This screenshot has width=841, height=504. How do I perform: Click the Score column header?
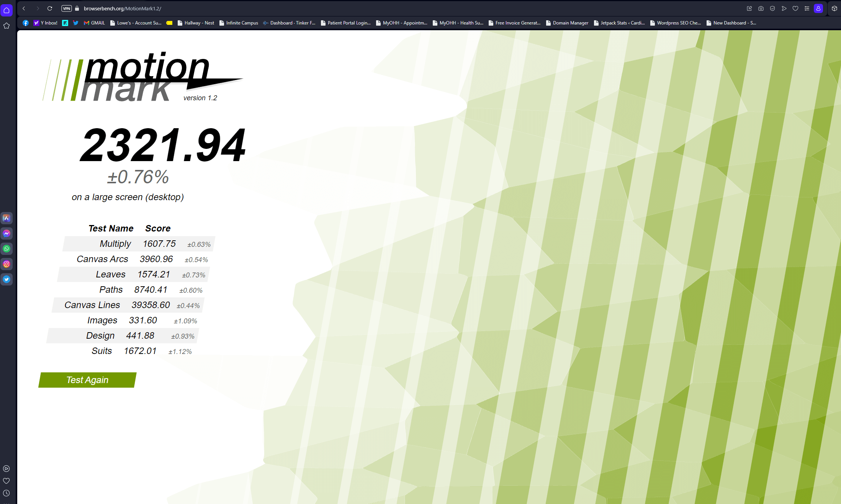coord(158,228)
